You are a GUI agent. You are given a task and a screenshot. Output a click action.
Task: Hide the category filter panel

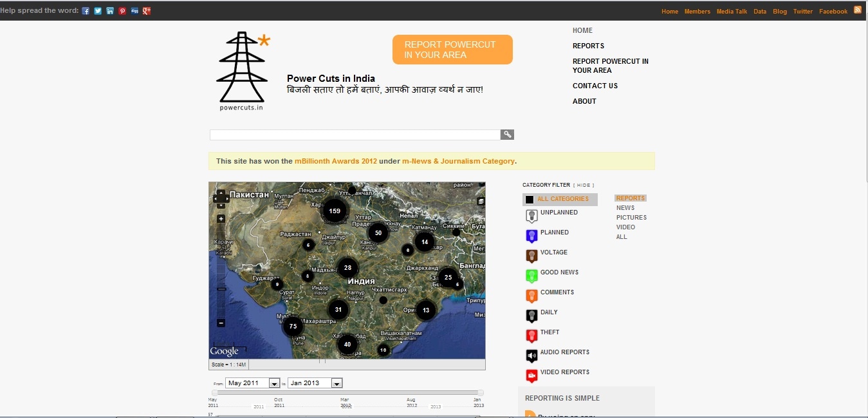click(584, 185)
